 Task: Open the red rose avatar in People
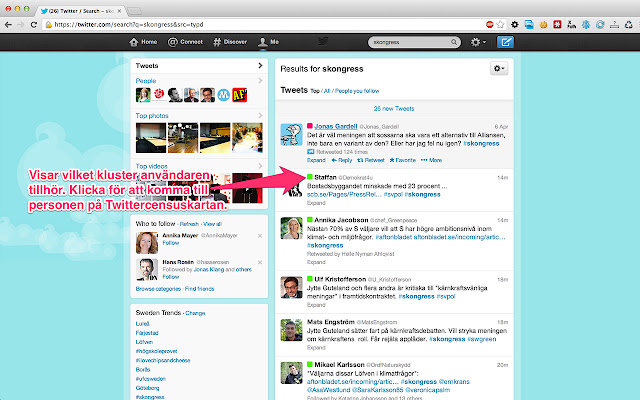click(159, 95)
